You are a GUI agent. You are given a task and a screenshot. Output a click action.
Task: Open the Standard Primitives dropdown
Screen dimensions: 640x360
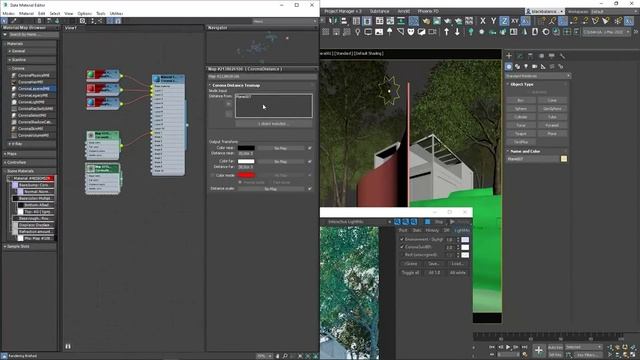coord(538,76)
